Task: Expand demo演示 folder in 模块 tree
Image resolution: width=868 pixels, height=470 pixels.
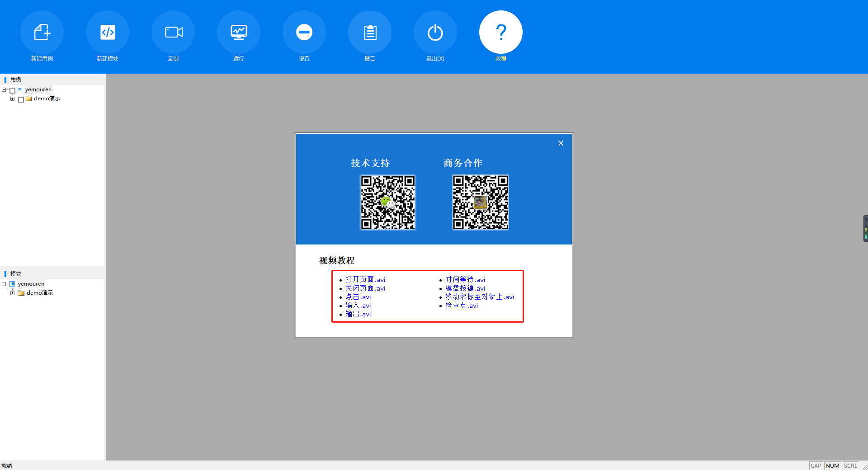Action: 12,293
